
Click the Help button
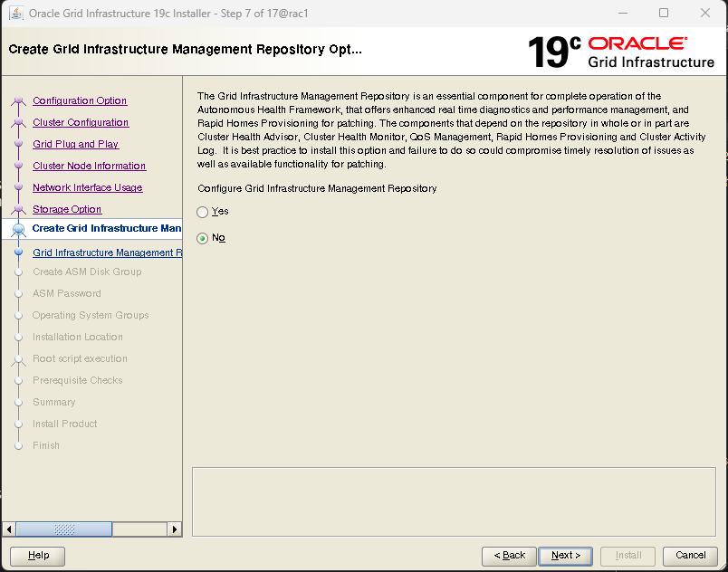coord(38,556)
